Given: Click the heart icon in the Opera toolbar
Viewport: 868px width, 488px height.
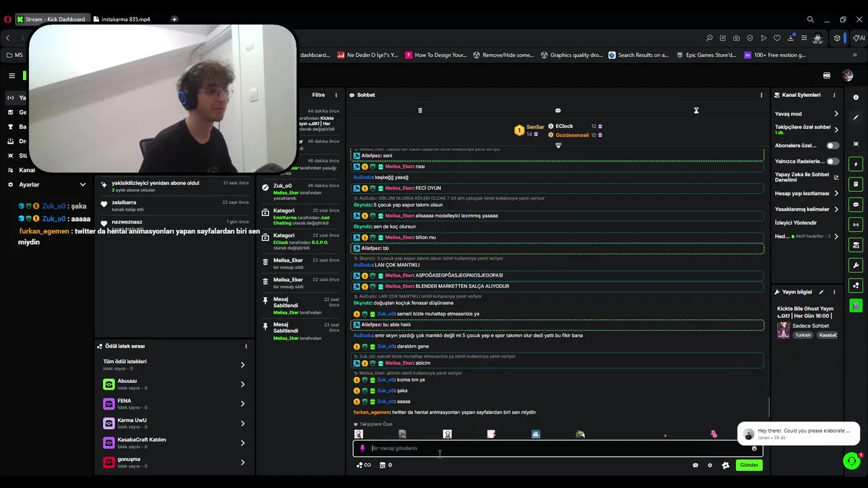Looking at the screenshot, I should pyautogui.click(x=777, y=38).
